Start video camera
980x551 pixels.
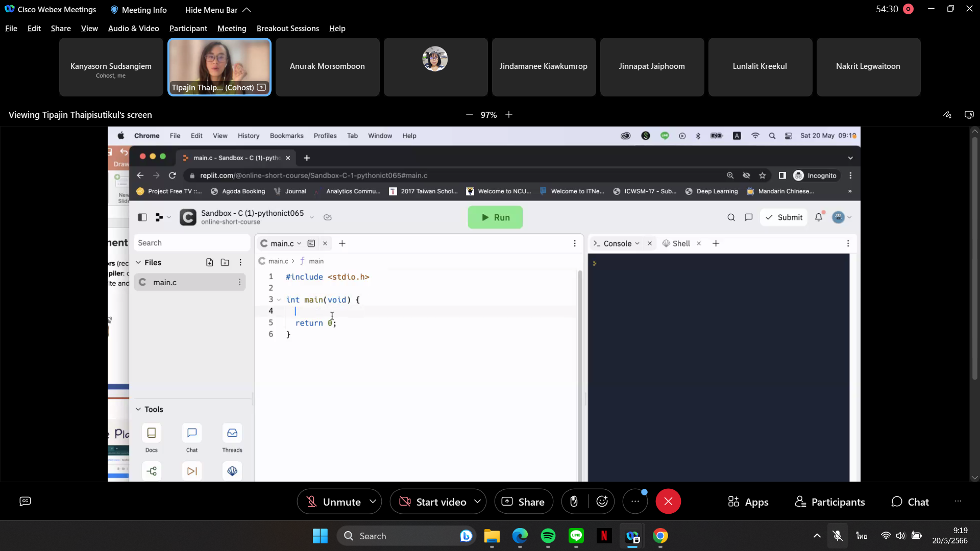point(433,502)
